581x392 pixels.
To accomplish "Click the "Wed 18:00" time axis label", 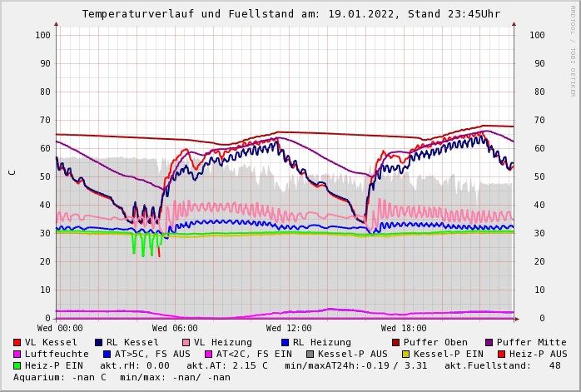I will 404,329.
